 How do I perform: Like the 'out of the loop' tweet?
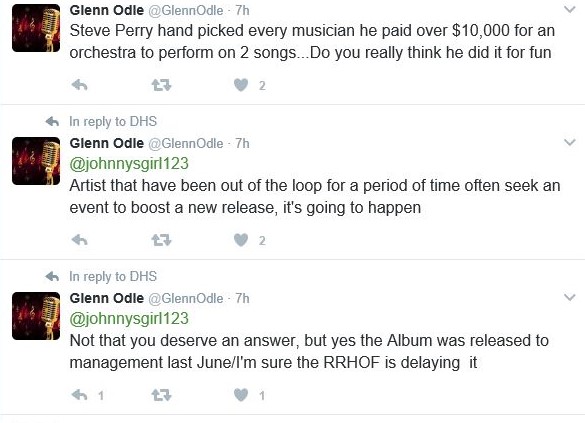tap(241, 240)
